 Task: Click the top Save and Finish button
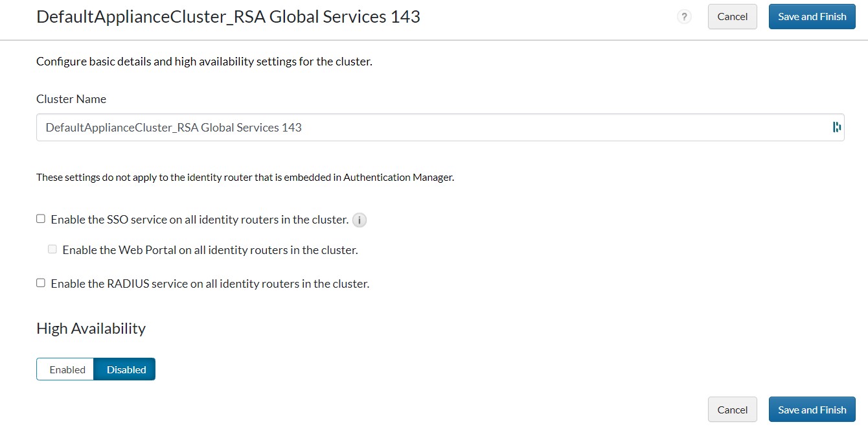(812, 17)
